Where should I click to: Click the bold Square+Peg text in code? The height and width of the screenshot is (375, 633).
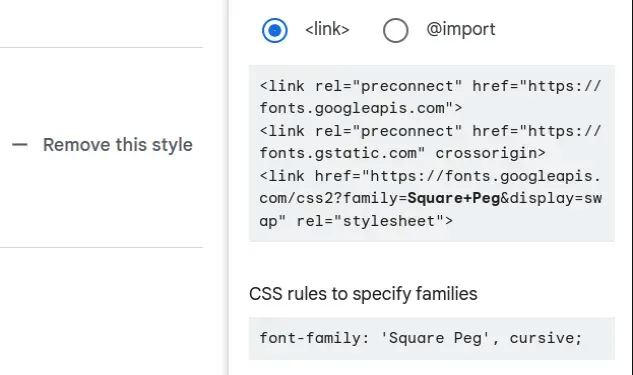coord(454,198)
